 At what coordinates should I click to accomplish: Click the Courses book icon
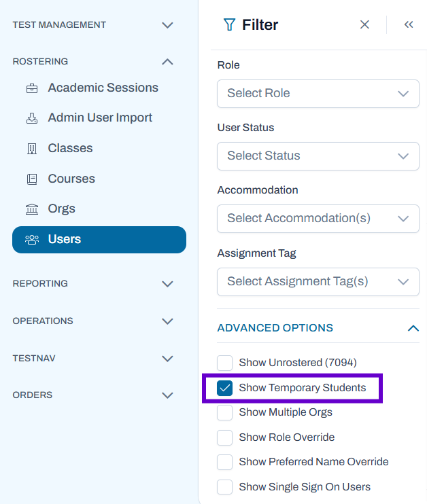(x=32, y=179)
